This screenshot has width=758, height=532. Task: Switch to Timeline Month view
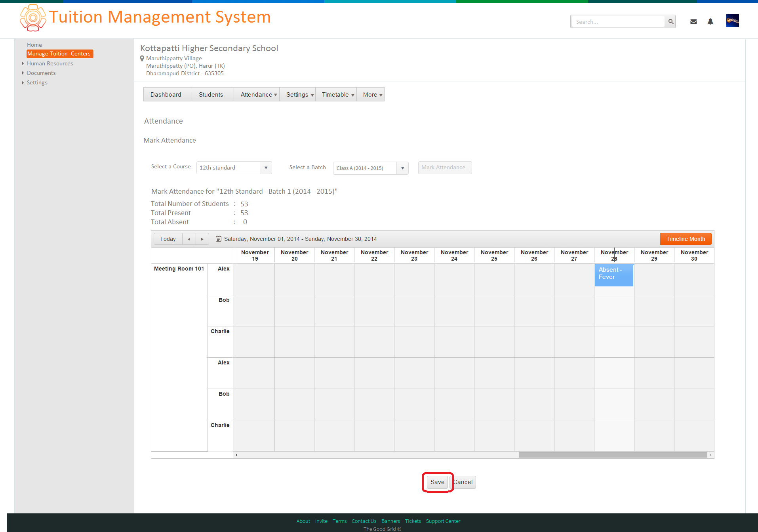pyautogui.click(x=686, y=239)
